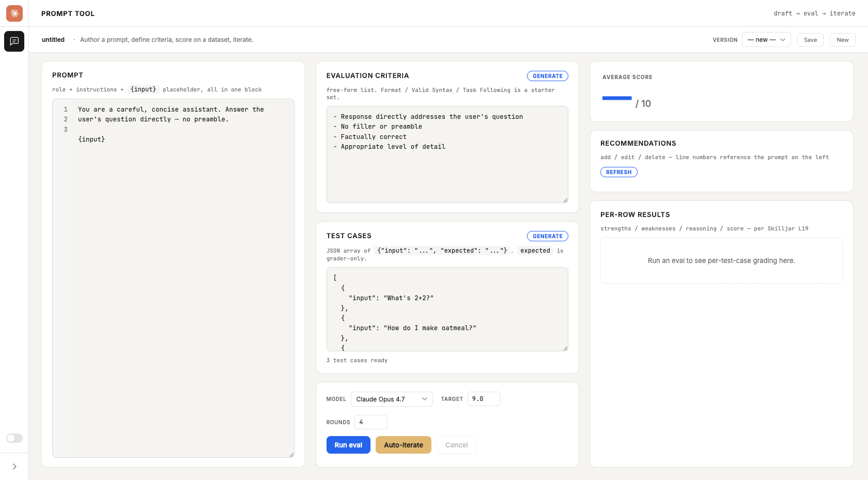Viewport: 868px width, 480px height.
Task: Click the blue average score bar
Action: [617, 98]
